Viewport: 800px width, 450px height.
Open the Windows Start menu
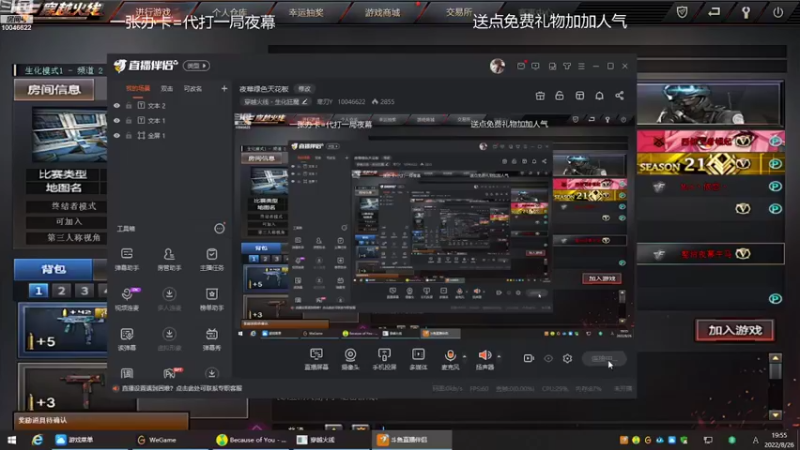(12, 440)
